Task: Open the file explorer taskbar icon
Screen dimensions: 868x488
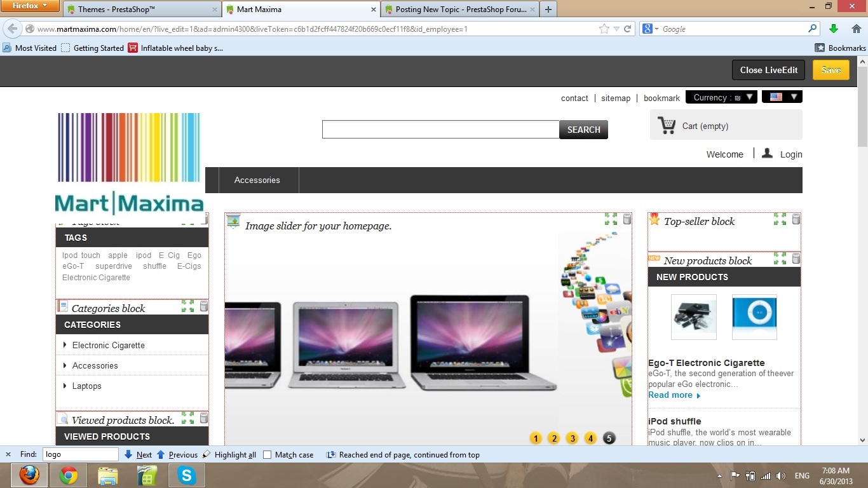Action: click(x=108, y=475)
